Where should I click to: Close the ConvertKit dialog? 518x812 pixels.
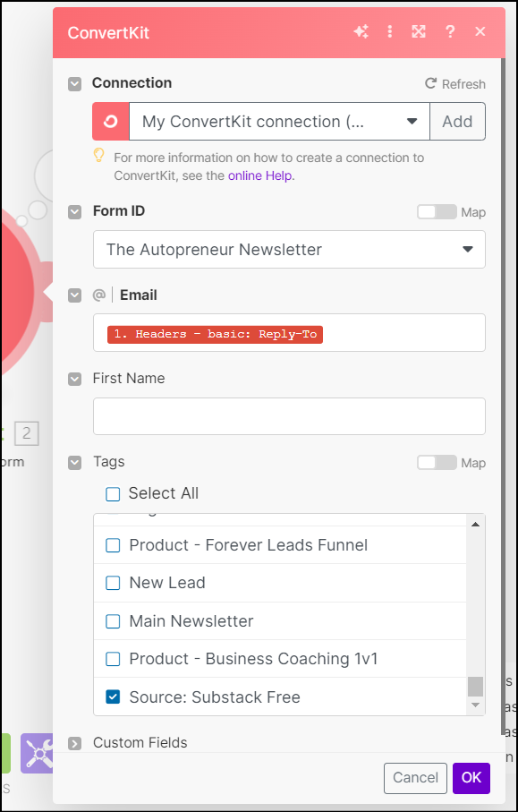pos(480,31)
